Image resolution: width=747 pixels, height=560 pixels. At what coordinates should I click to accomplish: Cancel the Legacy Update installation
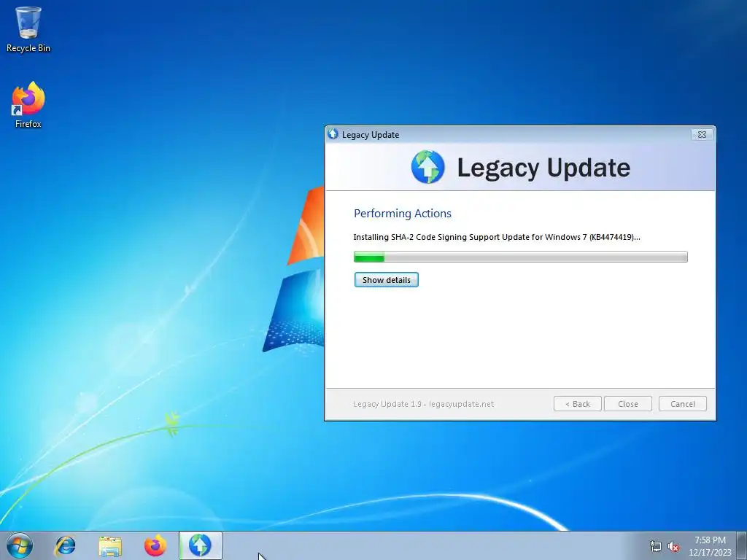(683, 404)
